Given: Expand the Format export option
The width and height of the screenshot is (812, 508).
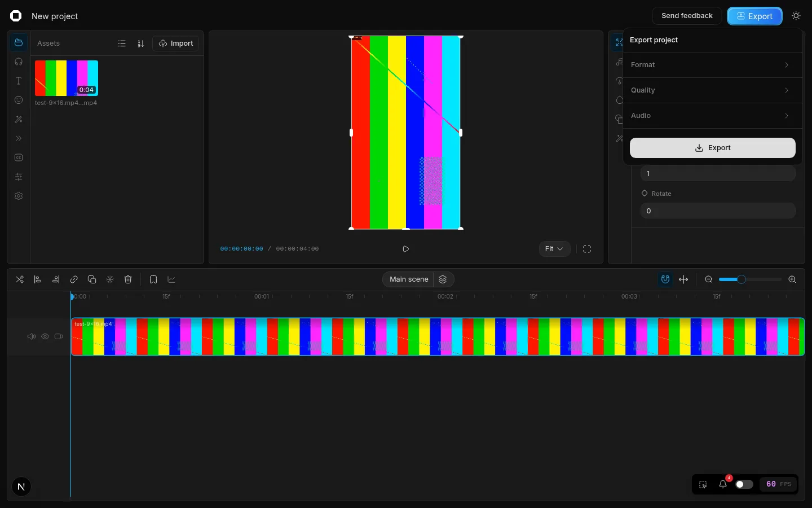Looking at the screenshot, I should (713, 65).
